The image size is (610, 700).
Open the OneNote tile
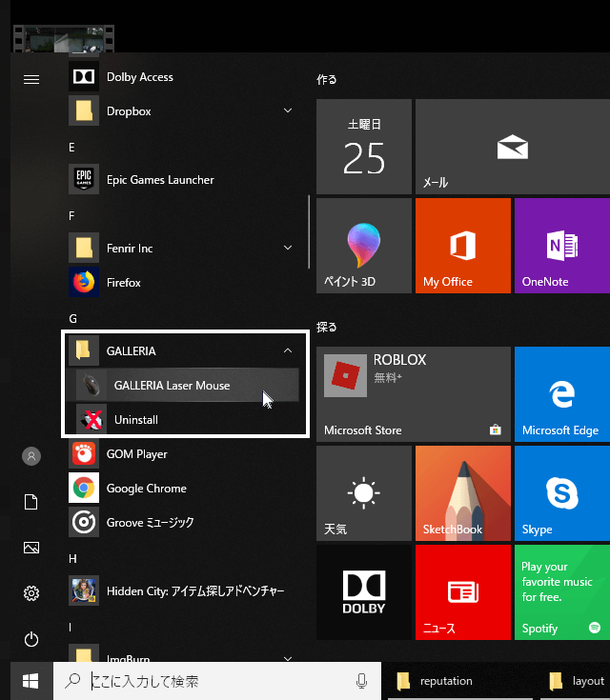click(x=562, y=246)
